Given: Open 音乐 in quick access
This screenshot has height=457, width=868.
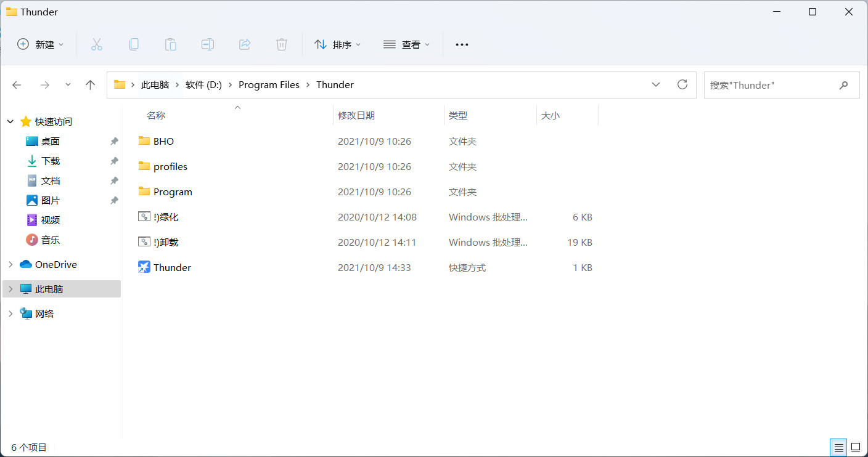Looking at the screenshot, I should click(x=51, y=240).
